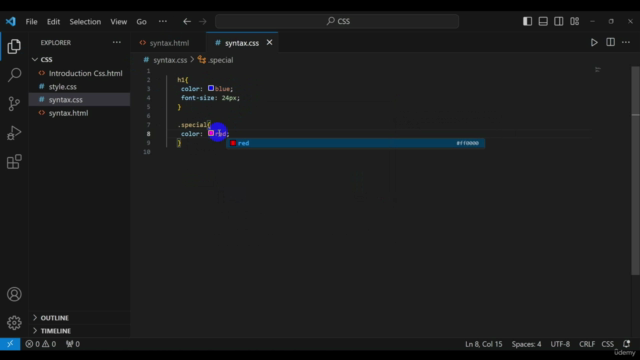The height and width of the screenshot is (360, 640).
Task: Open the Source Control view
Action: pyautogui.click(x=14, y=104)
